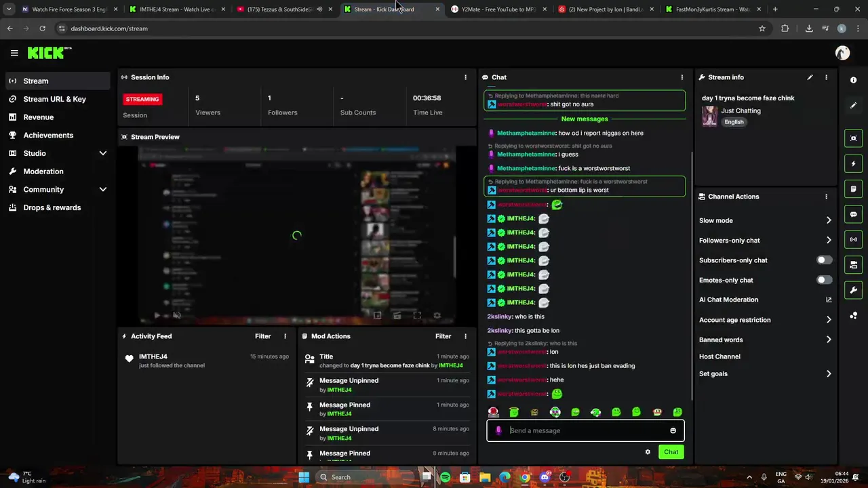Insert the first red headphone emote
The height and width of the screenshot is (488, 868).
click(494, 412)
